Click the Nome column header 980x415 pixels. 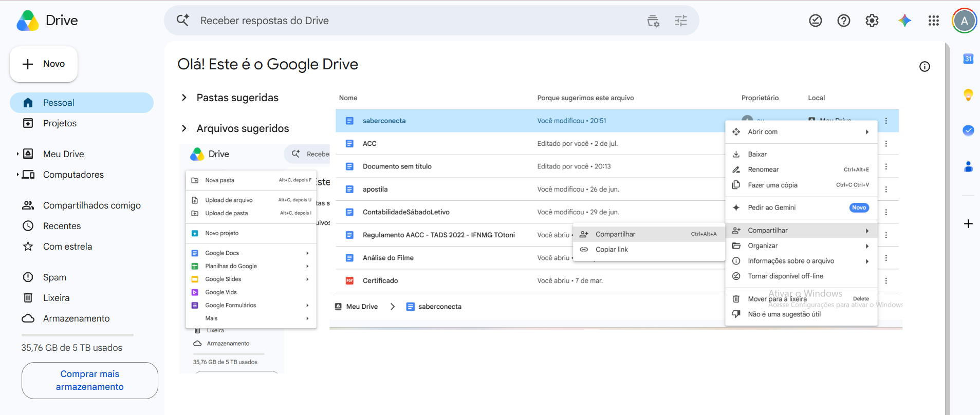coord(348,98)
